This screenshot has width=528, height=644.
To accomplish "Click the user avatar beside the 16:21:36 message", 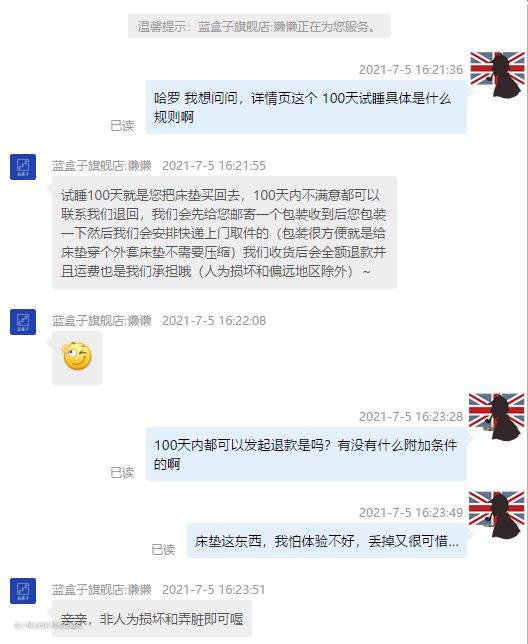I will point(497,74).
